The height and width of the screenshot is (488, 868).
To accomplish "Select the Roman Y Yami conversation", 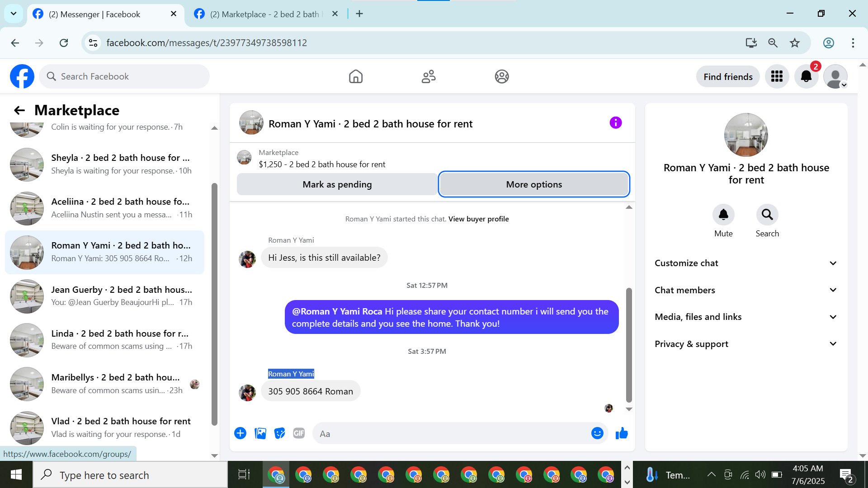I will [x=104, y=252].
